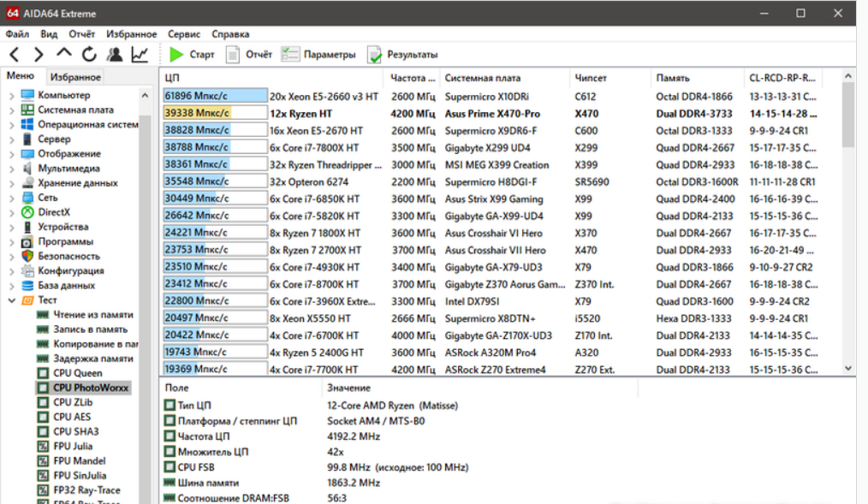Collapse the Тест tree node

tap(12, 300)
